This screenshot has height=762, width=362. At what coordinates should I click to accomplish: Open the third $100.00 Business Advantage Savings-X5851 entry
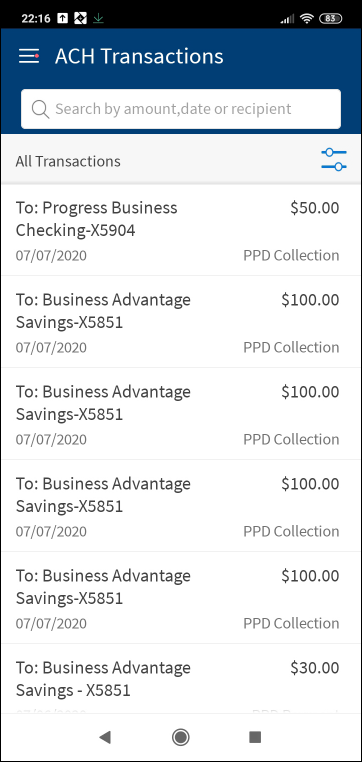181,505
